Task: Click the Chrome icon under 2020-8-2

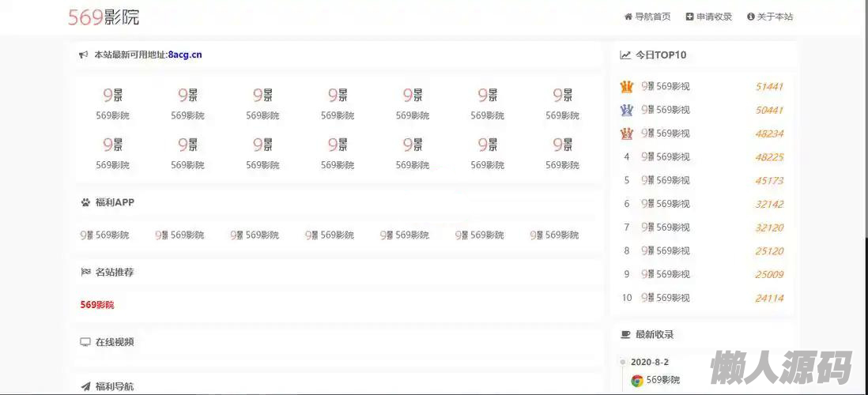Action: tap(637, 381)
